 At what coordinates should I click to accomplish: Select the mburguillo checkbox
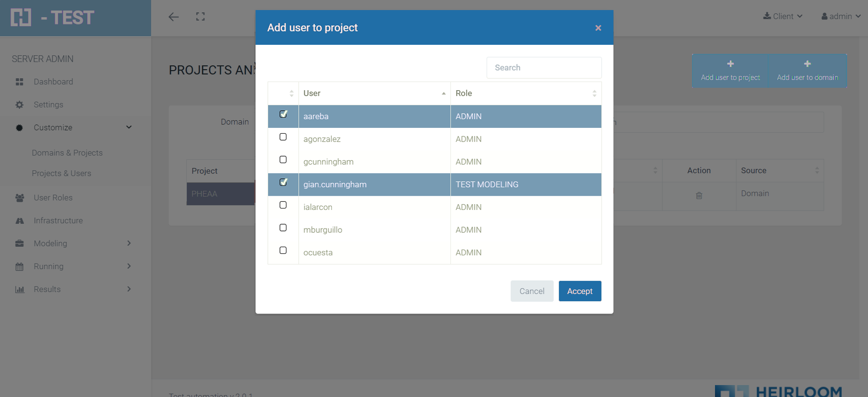(283, 228)
